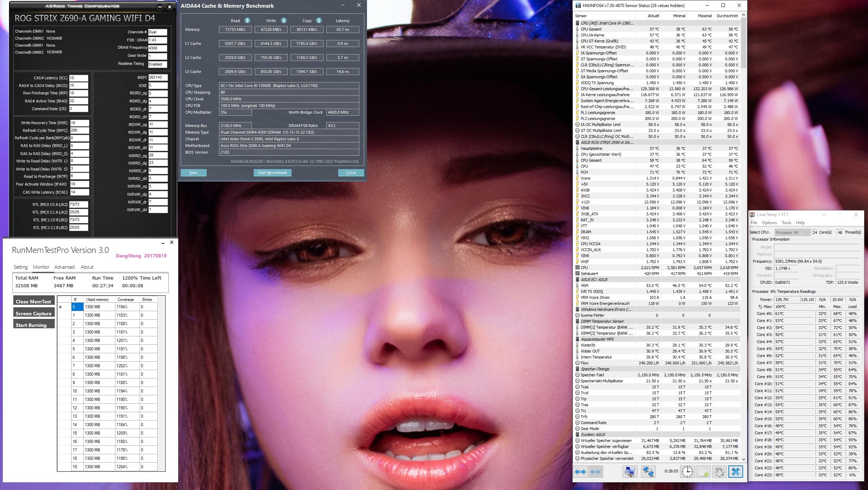Click Maximal column header in HWiNFO
Image resolution: width=868 pixels, height=490 pixels.
(x=700, y=16)
